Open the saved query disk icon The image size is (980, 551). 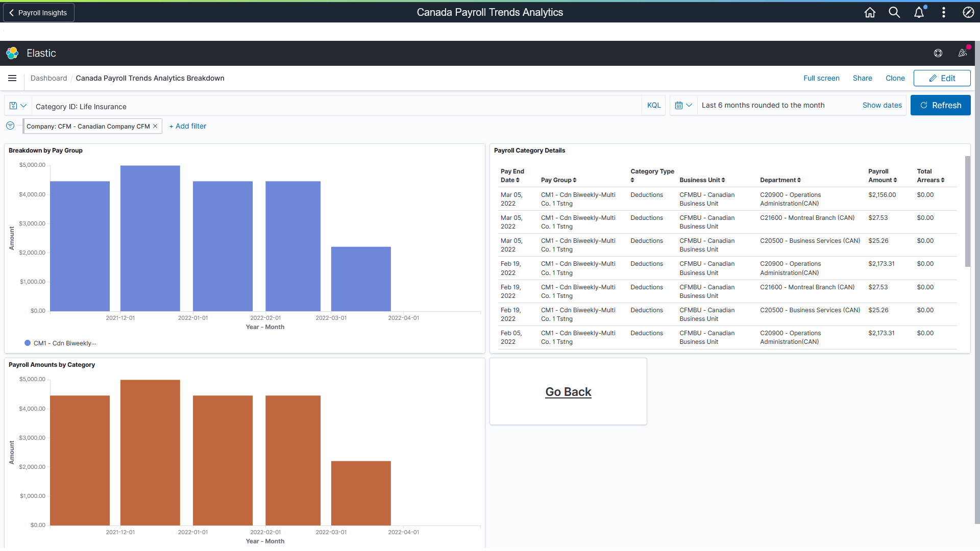(x=13, y=105)
